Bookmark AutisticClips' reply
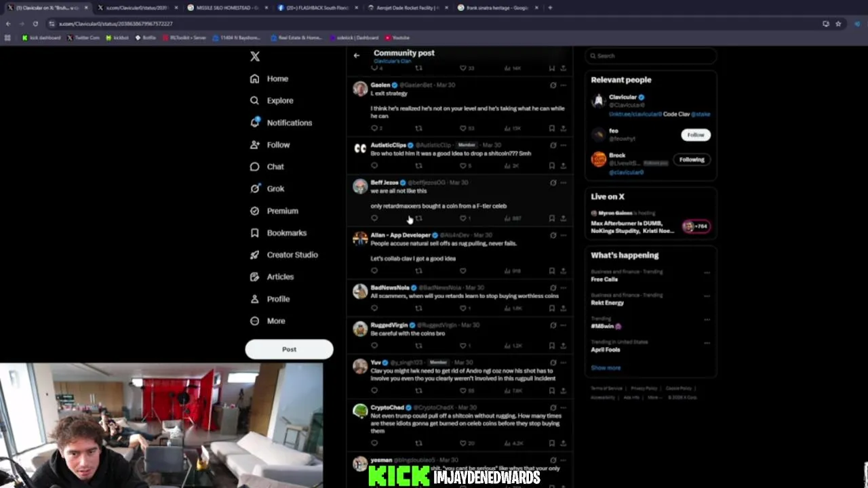The width and height of the screenshot is (868, 488). coord(552,165)
